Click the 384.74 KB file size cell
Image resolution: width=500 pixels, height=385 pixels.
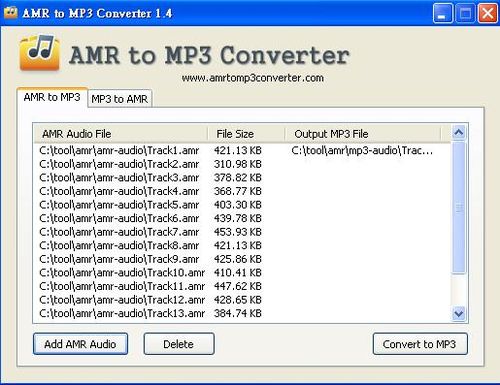[238, 313]
